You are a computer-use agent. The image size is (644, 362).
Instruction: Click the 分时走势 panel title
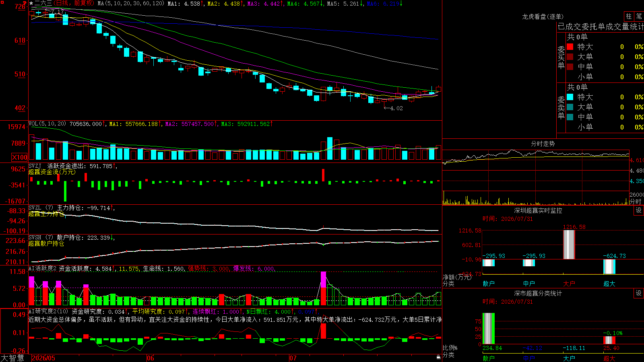[x=543, y=144]
